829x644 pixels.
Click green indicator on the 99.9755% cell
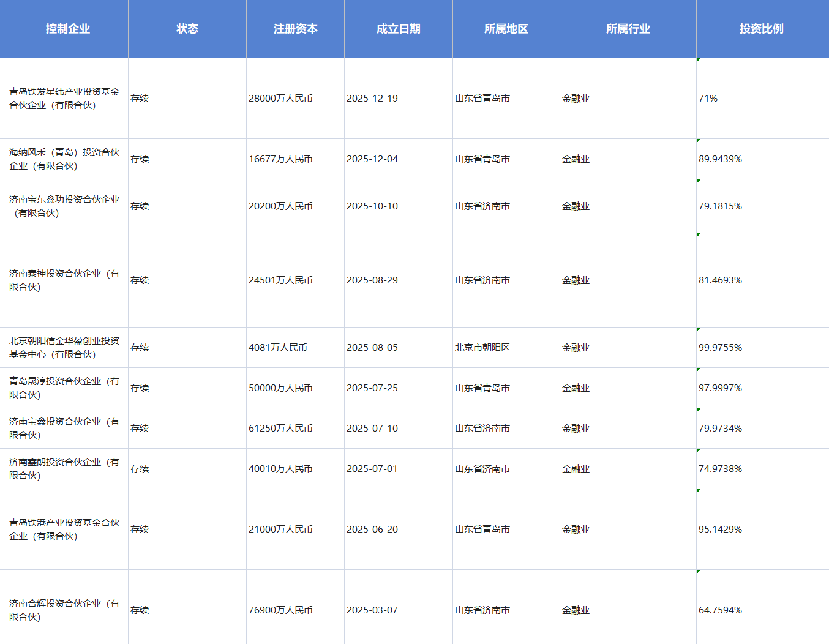point(699,329)
